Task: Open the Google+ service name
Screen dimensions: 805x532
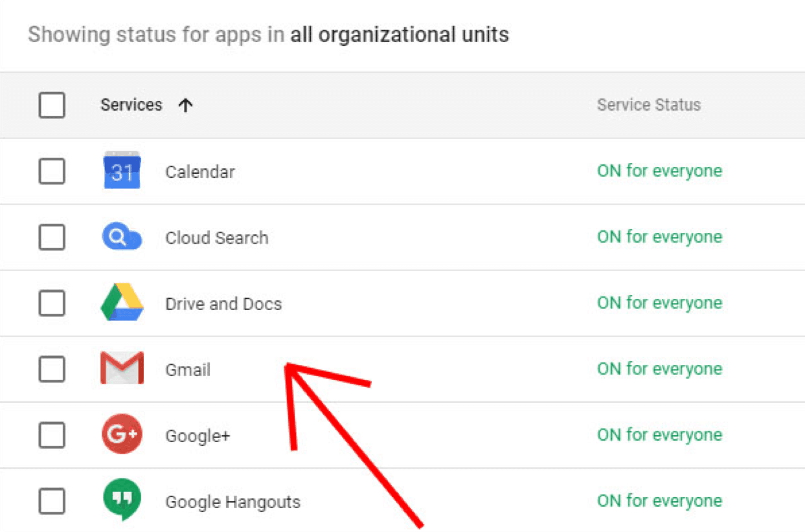Action: pos(198,436)
